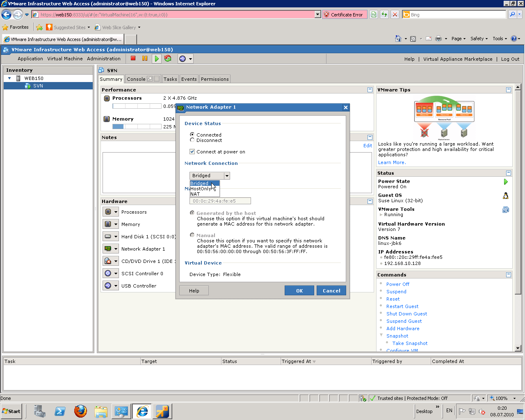Click the SCSI Controller 0 hardware icon
This screenshot has width=525, height=420.
click(x=108, y=274)
